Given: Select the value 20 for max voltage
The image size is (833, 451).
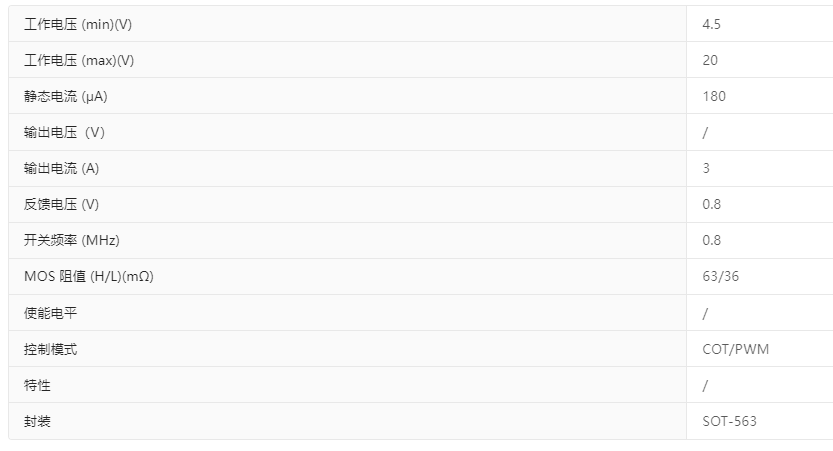Looking at the screenshot, I should [710, 60].
